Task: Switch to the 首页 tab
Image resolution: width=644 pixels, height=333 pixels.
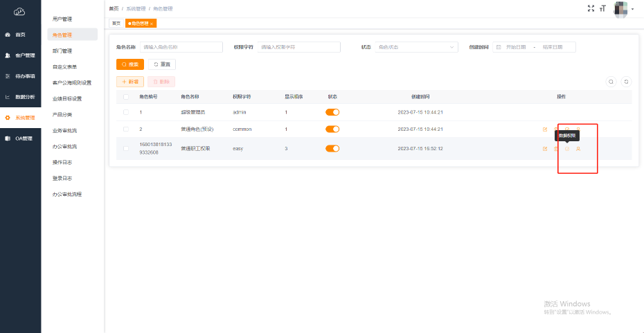Action: point(116,24)
